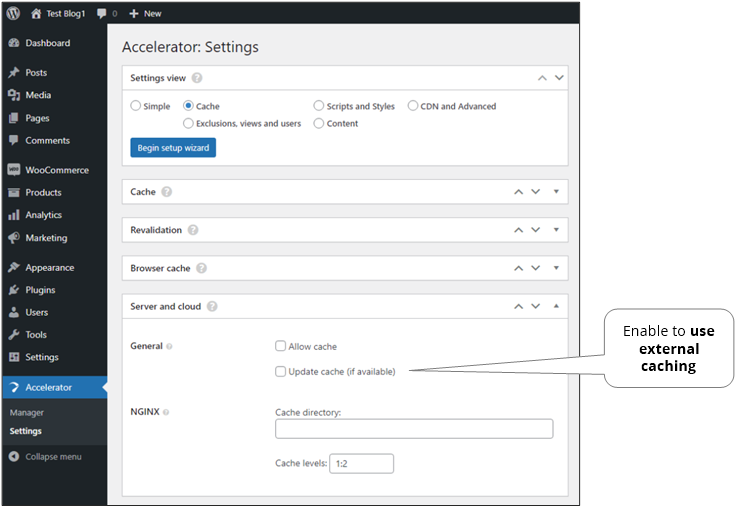Choose the Scripts and Styles radio option

pos(318,106)
